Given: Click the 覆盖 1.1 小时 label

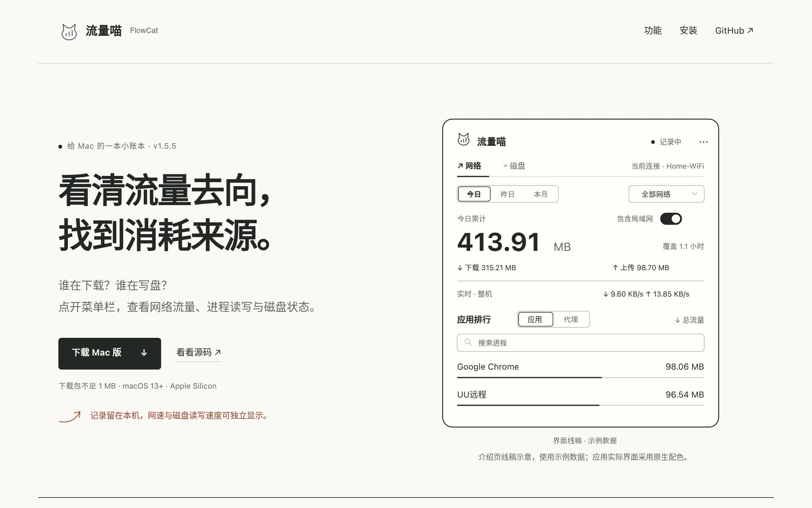Looking at the screenshot, I should coord(683,246).
